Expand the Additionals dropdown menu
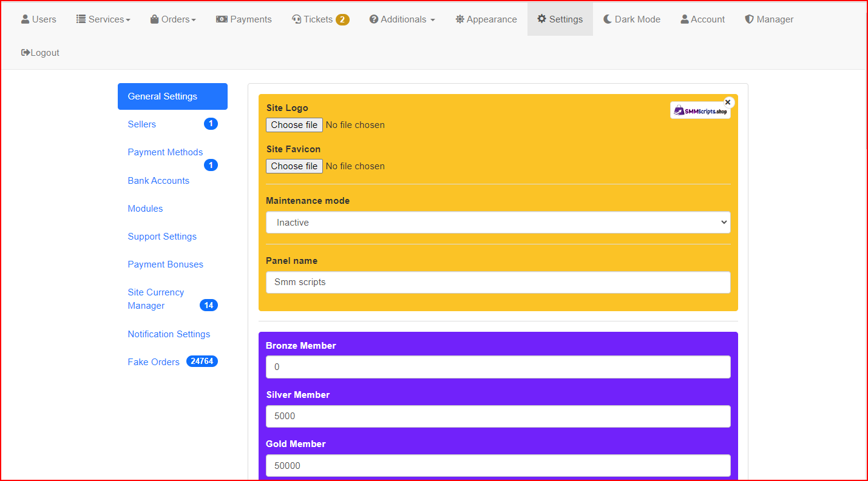Image resolution: width=868 pixels, height=481 pixels. coord(402,19)
